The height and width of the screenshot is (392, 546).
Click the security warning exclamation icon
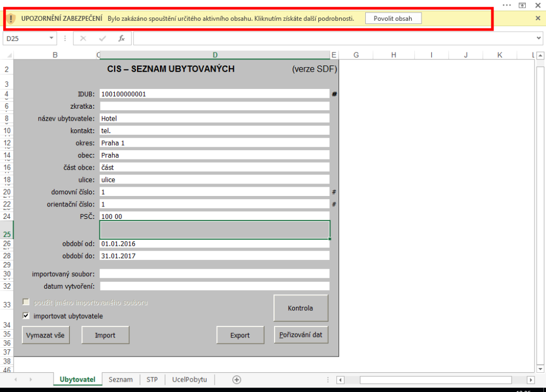point(12,19)
